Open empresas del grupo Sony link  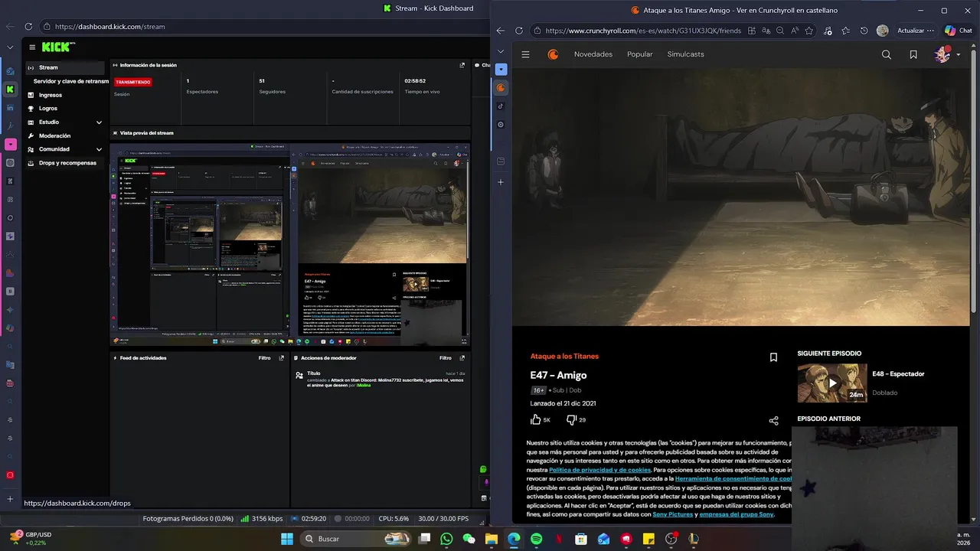coord(737,514)
